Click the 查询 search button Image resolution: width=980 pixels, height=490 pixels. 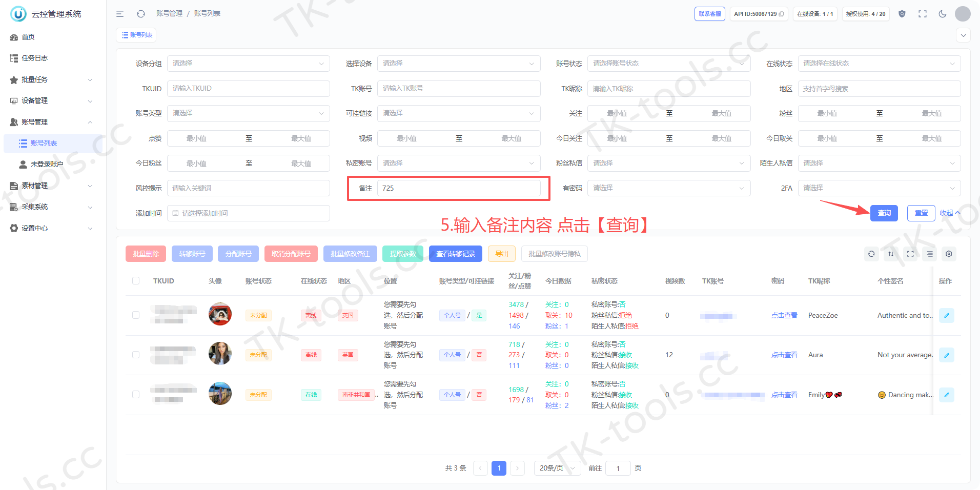tap(884, 213)
